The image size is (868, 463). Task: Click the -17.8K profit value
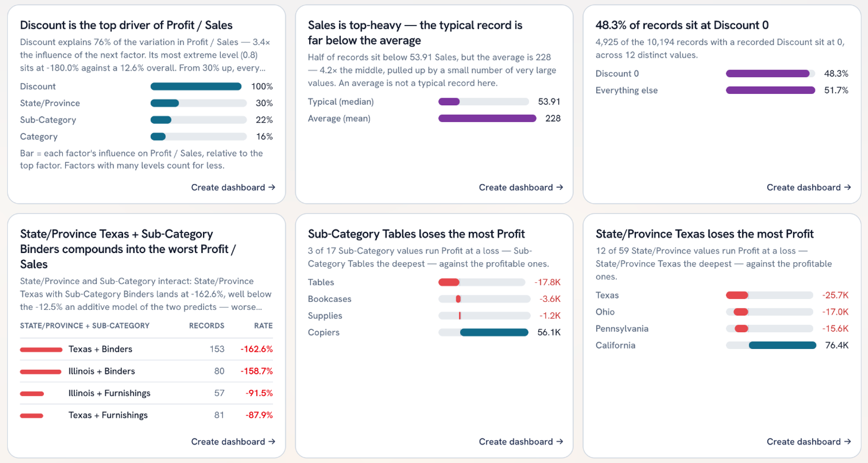coord(547,282)
